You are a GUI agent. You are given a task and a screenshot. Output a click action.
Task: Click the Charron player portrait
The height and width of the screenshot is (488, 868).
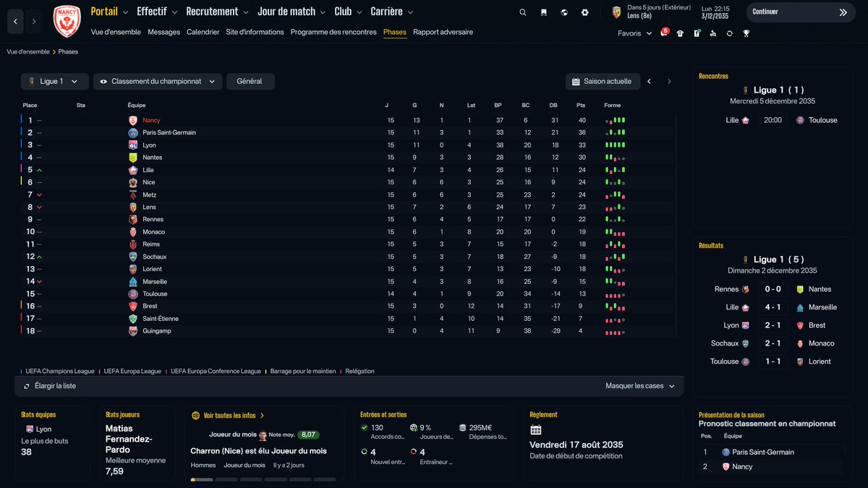pos(263,435)
